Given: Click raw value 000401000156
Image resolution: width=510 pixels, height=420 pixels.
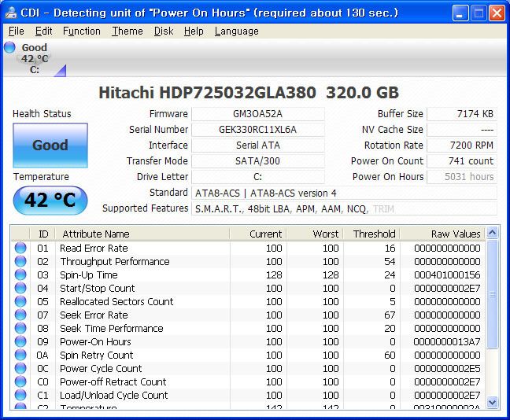Looking at the screenshot, I should [447, 275].
